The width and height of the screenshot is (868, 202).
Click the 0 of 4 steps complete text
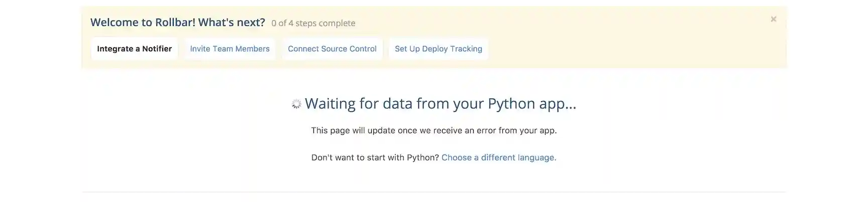313,23
